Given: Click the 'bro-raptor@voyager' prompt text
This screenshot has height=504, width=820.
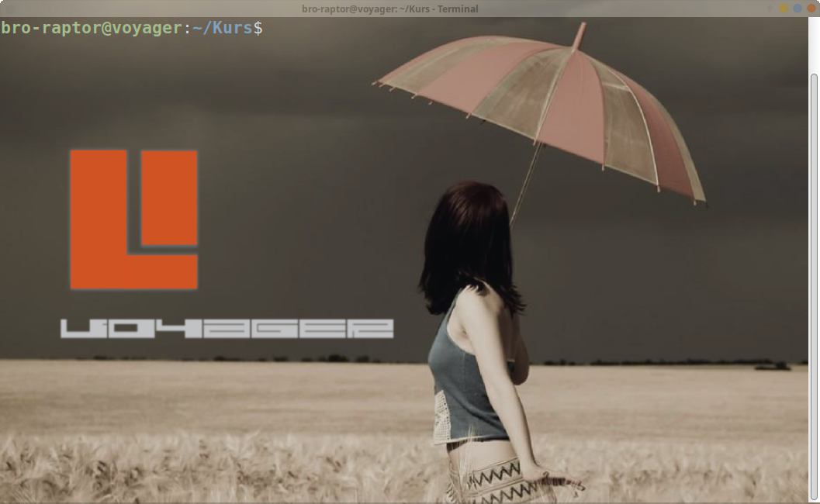Looking at the screenshot, I should 92,28.
